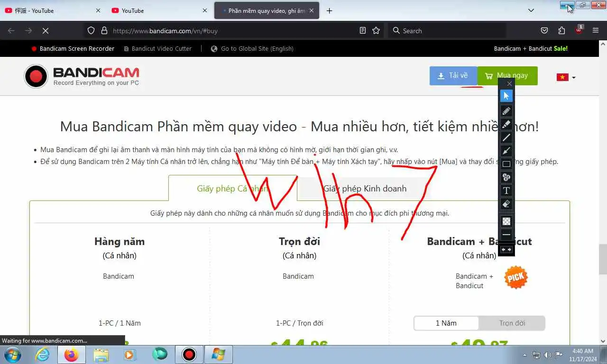This screenshot has height=364, width=607.
Task: Click the uBlock Origin extension icon
Action: [x=579, y=29]
